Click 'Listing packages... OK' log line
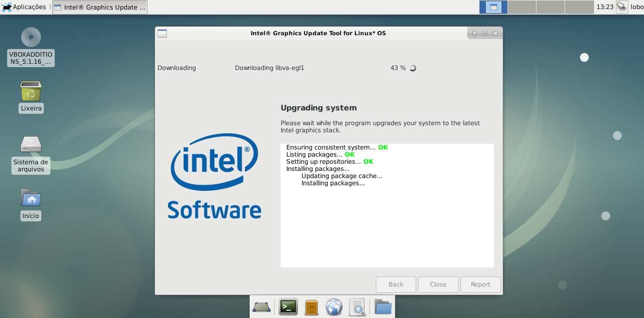The height and width of the screenshot is (318, 644). [321, 155]
